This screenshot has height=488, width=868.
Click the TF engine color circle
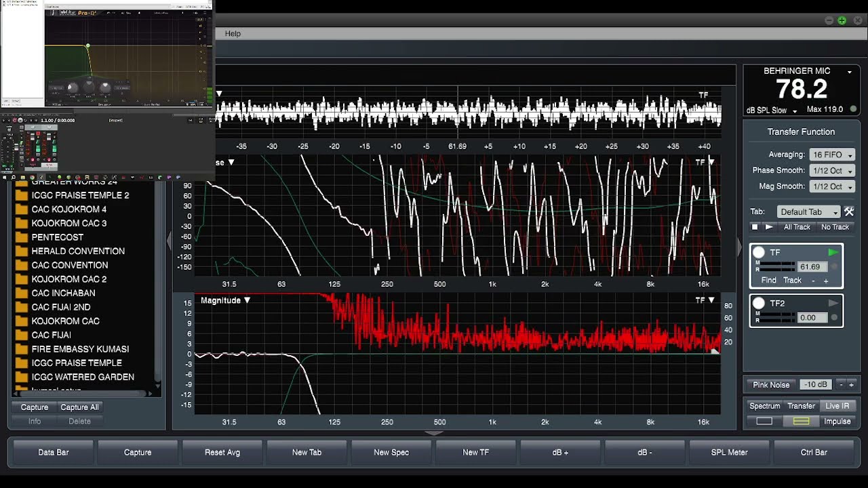tap(759, 253)
